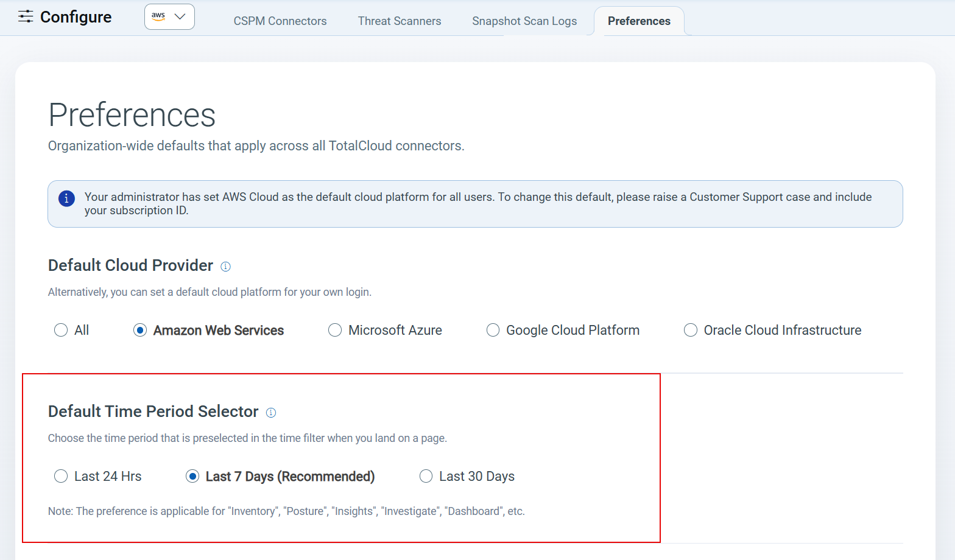Choose the Last 30 Days time period
Screen dimensions: 955x560
point(426,476)
